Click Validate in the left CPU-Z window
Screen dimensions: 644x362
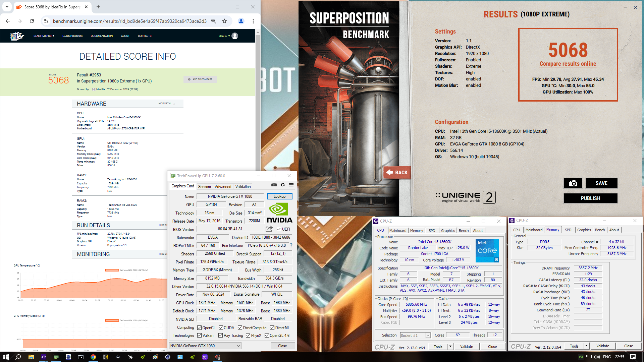point(467,347)
